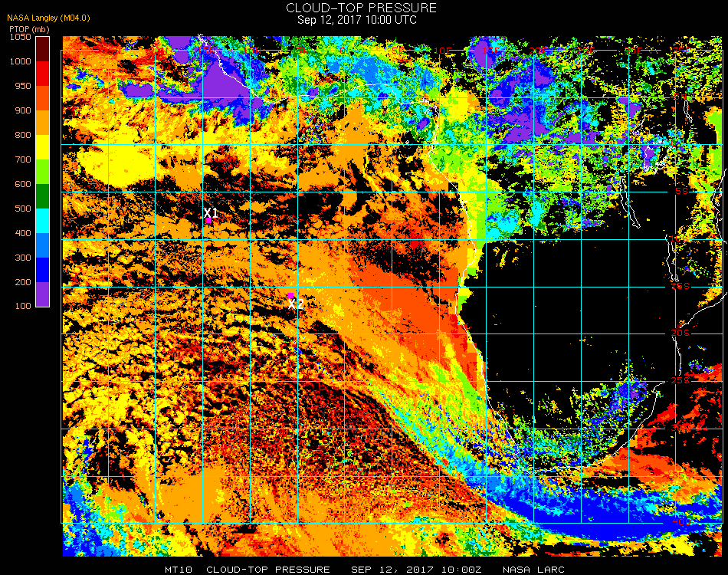Choose the yellow 700–800 mb legend swatch

[42, 147]
